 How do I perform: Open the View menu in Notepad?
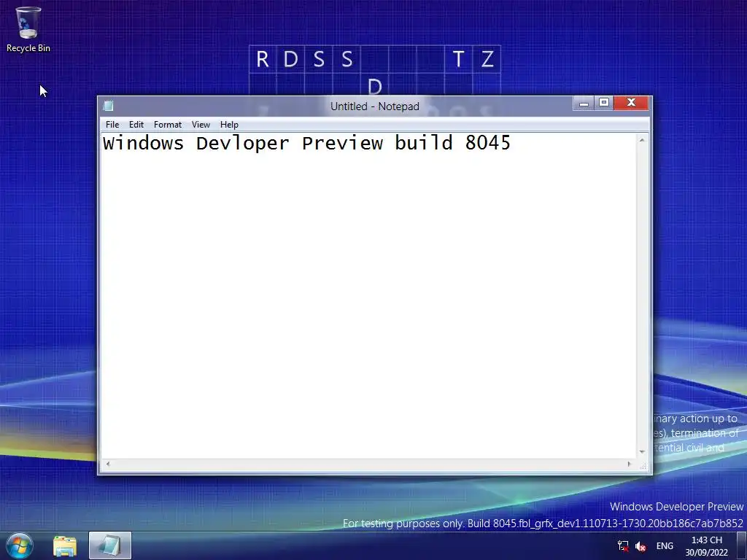pos(201,125)
